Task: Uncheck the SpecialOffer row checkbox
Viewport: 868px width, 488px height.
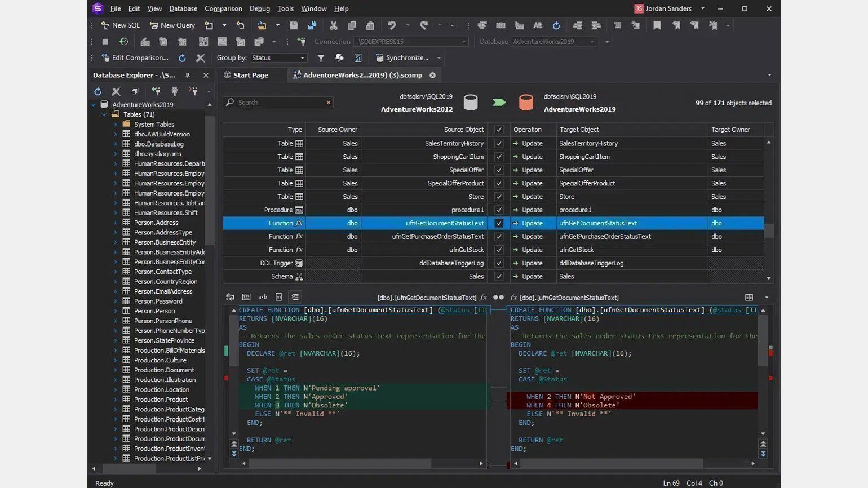Action: [499, 170]
